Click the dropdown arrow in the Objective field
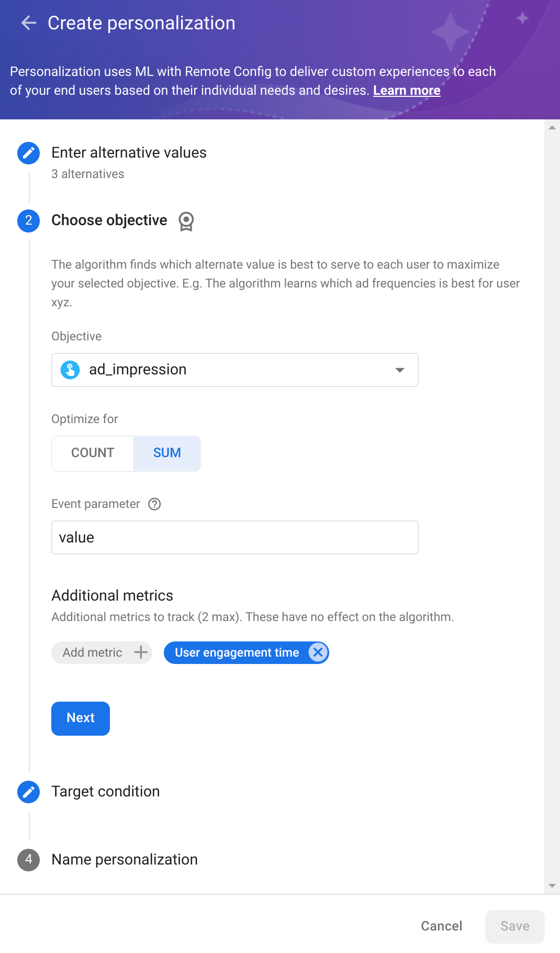560x953 pixels. click(399, 370)
